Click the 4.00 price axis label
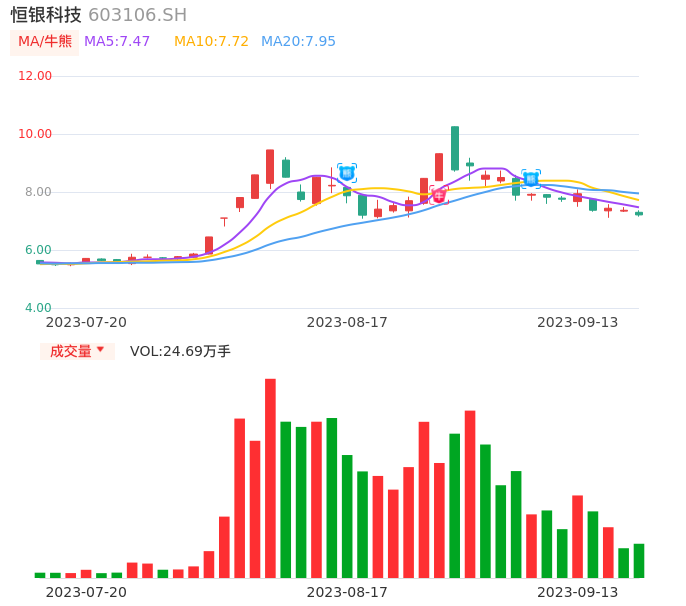 (38, 308)
